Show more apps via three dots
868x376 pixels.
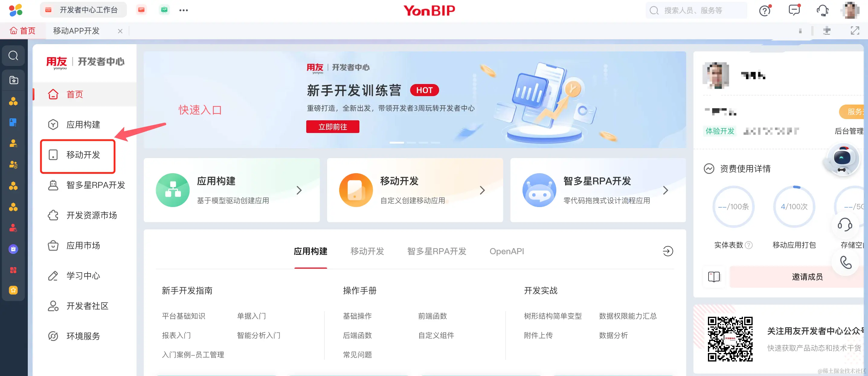184,10
